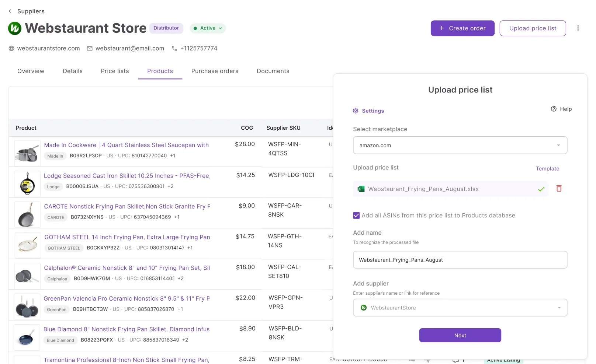Click the Excel icon of uploaded file
The image size is (596, 364).
tap(361, 189)
